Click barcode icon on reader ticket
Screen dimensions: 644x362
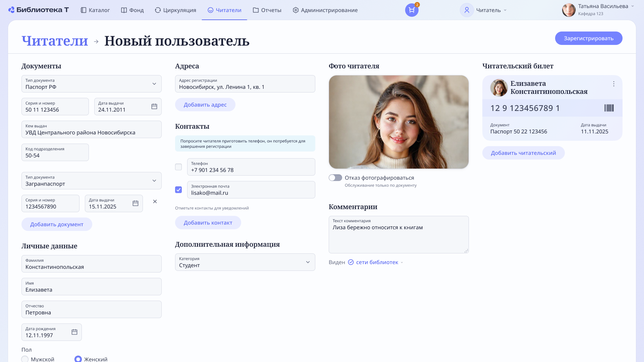[x=609, y=108]
